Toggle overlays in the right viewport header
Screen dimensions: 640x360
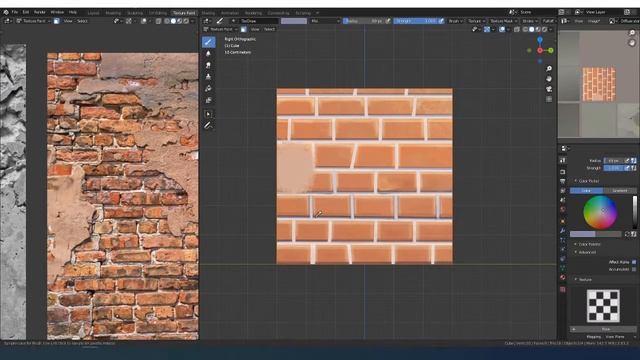click(x=502, y=29)
